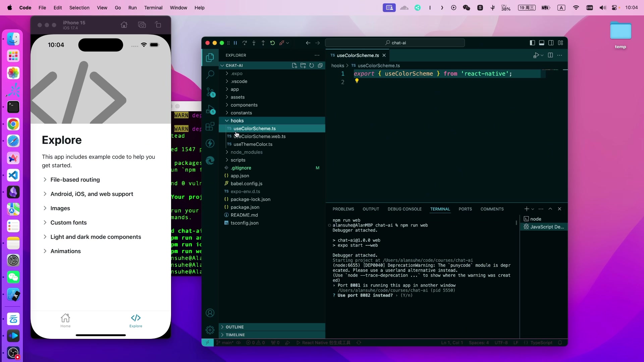Switch to the DEBUG CONSOLE tab
The image size is (644, 362).
(405, 209)
